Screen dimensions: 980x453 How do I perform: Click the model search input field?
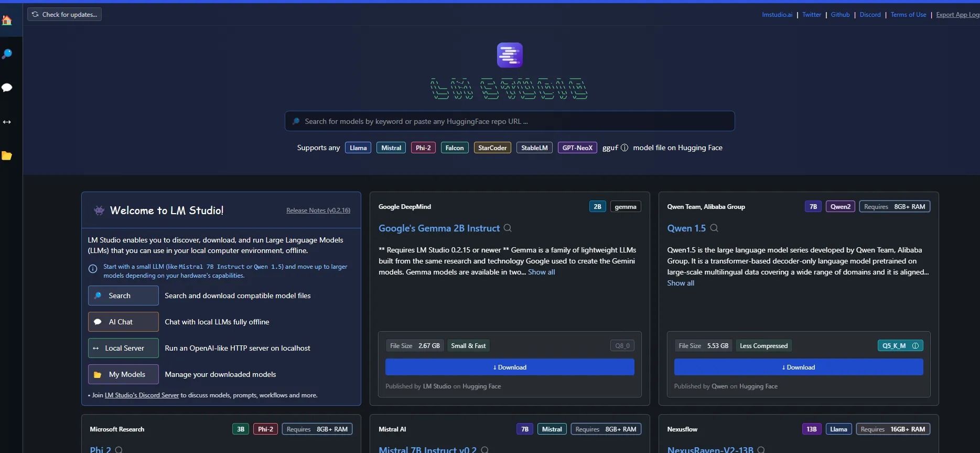click(x=510, y=121)
